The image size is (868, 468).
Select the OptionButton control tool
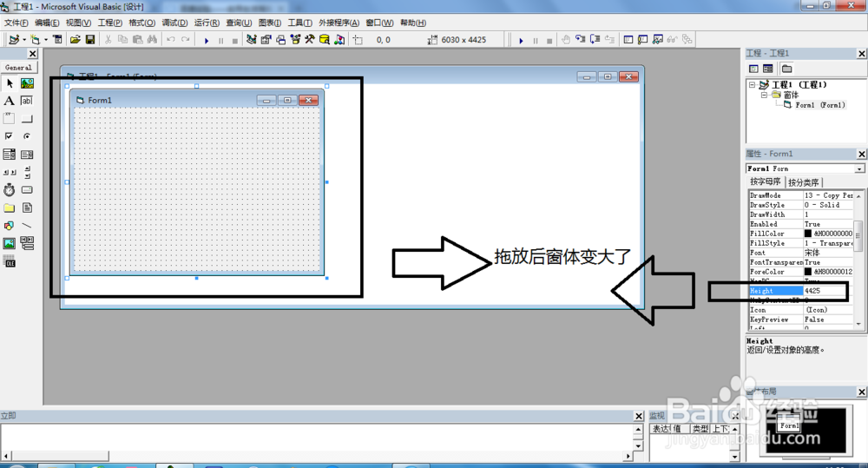point(27,136)
